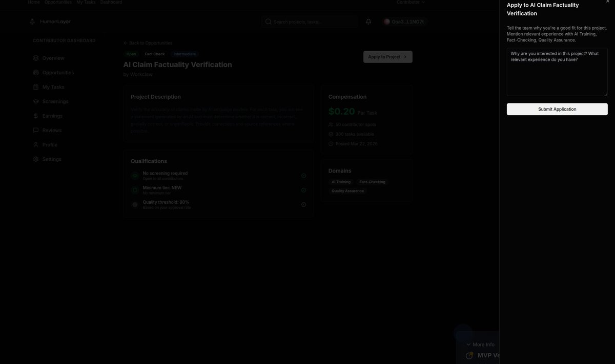
Task: Open My Tasks in top navigation
Action: tap(86, 2)
